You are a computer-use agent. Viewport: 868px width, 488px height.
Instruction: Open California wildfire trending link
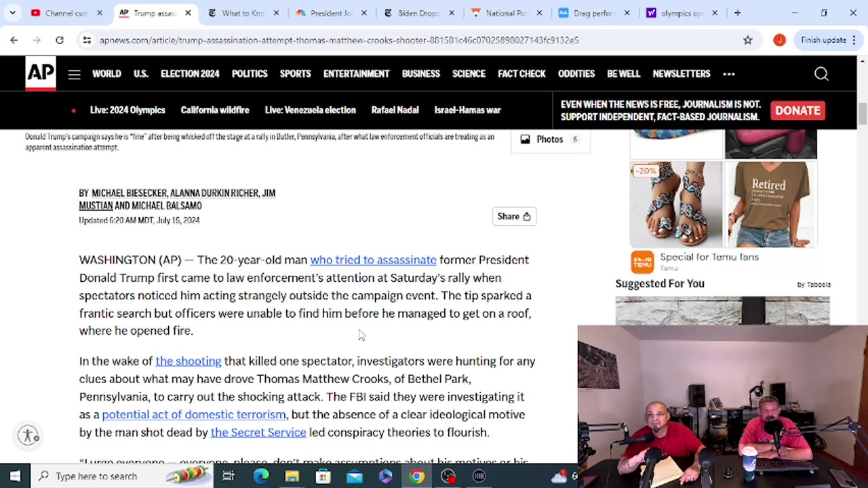[215, 110]
